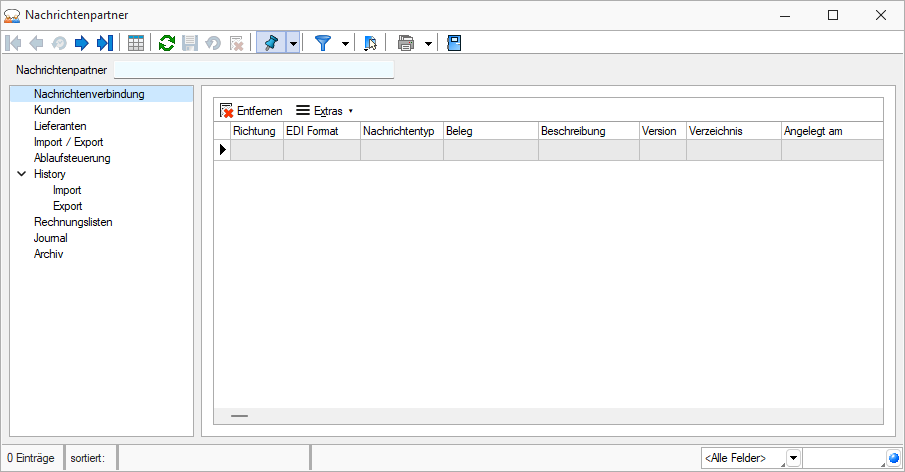
Task: Click the blue globe search icon
Action: pos(894,458)
